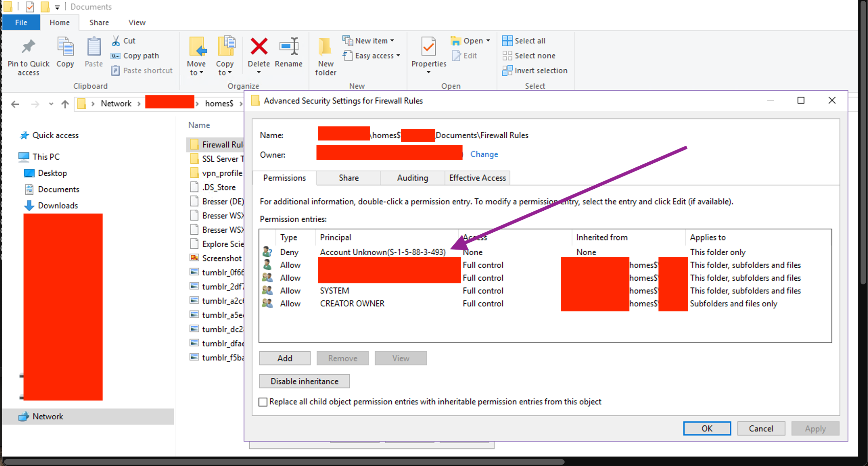The image size is (868, 466).
Task: Open the View ribbon tab
Action: [137, 22]
